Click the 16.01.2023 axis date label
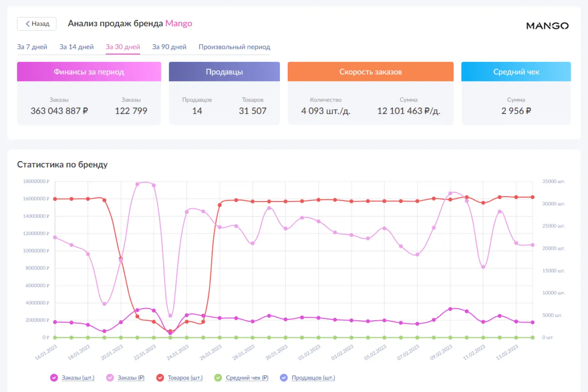This screenshot has width=588, height=392. [46, 352]
